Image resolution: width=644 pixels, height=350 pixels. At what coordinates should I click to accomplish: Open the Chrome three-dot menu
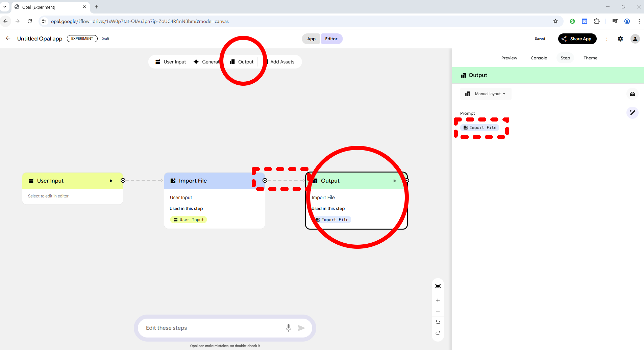point(639,21)
